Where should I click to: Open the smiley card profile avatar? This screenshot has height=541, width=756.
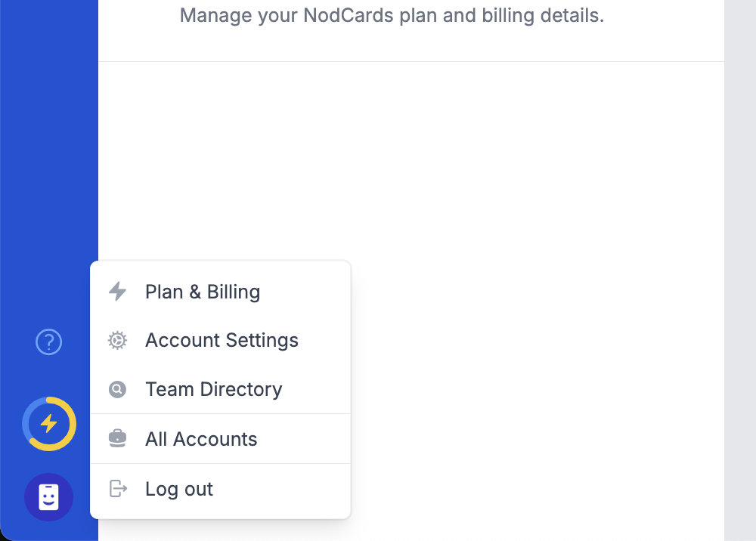[x=48, y=497]
